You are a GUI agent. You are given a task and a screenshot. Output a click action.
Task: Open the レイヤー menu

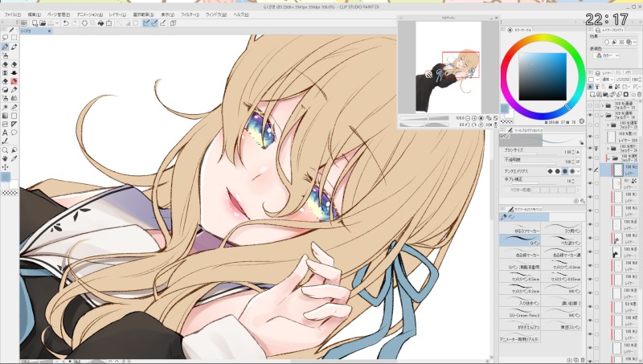[117, 14]
